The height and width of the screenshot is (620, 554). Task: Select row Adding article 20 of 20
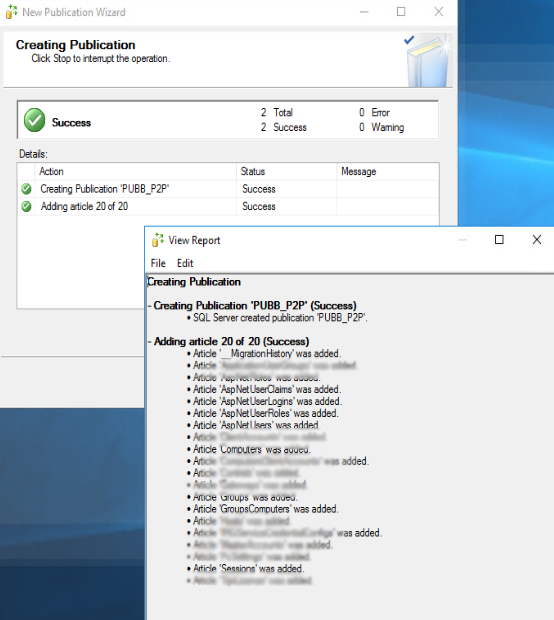pyautogui.click(x=228, y=206)
